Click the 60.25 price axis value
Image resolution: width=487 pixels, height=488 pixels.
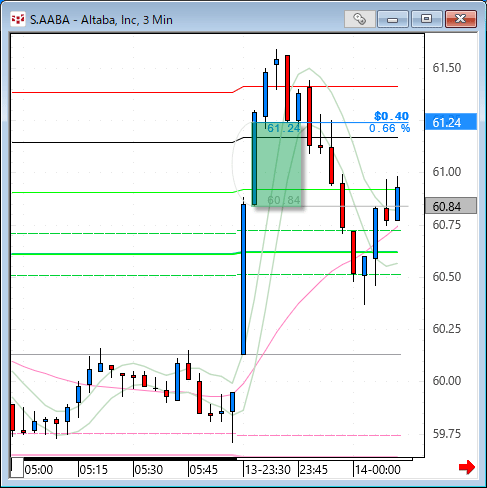447,329
